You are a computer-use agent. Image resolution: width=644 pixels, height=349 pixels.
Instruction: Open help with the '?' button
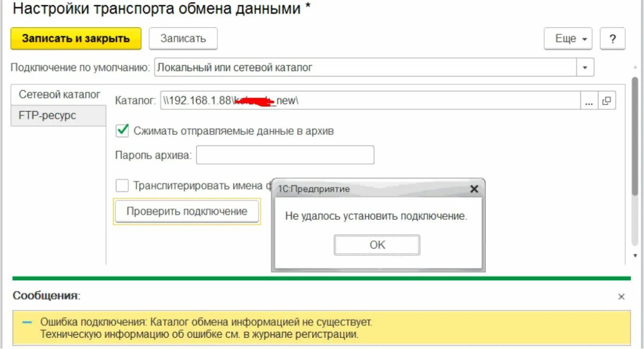612,39
